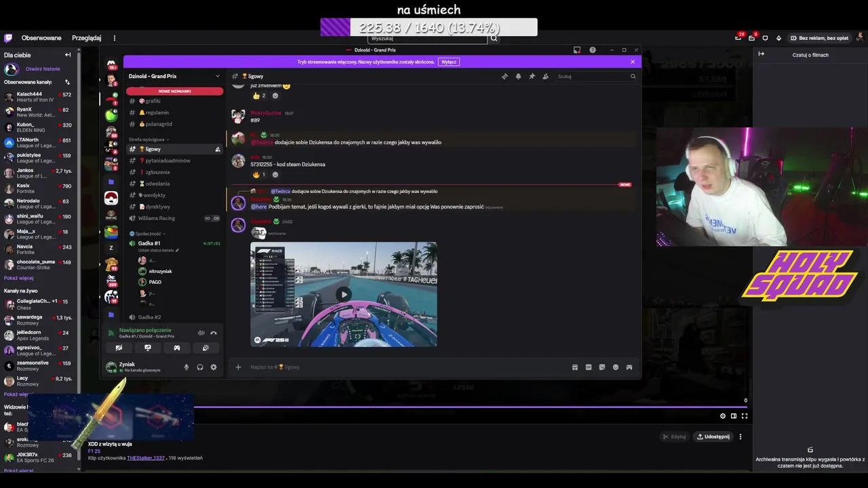Viewport: 868px width, 488px height.
Task: Open GIF picker in message box
Action: point(589,367)
